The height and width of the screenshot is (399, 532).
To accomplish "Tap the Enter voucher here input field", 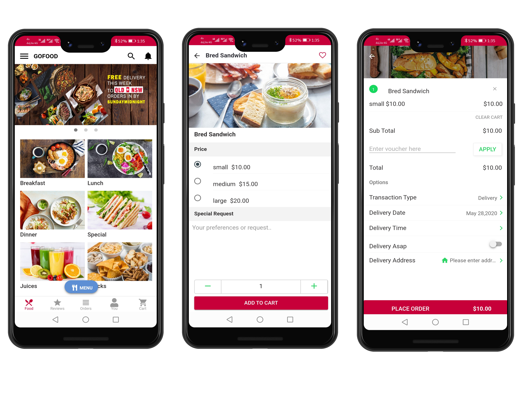I will tap(413, 149).
